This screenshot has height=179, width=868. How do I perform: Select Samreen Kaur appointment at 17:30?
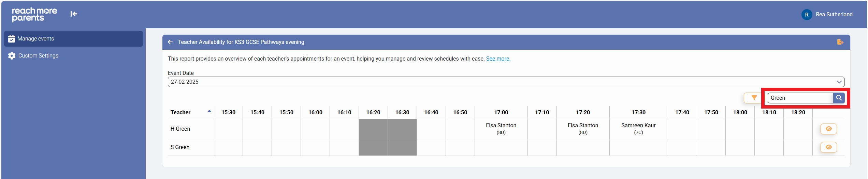click(x=638, y=129)
